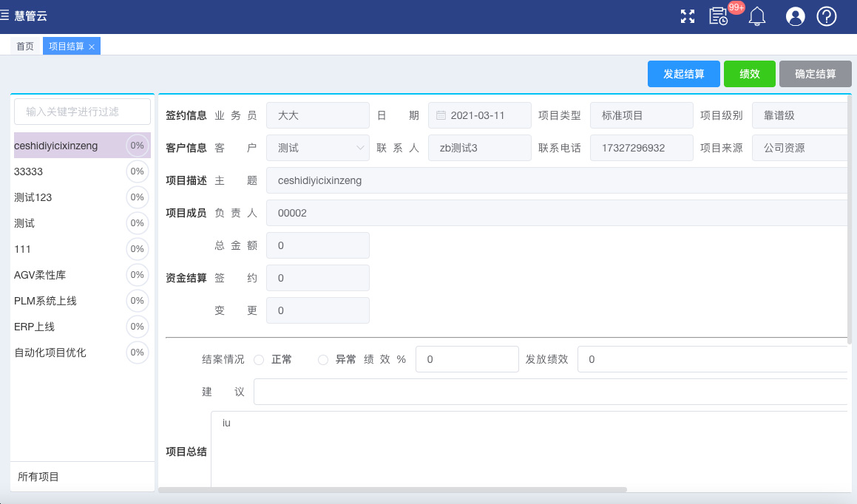Click the 建议 text input
This screenshot has width=857, height=504.
tap(550, 392)
